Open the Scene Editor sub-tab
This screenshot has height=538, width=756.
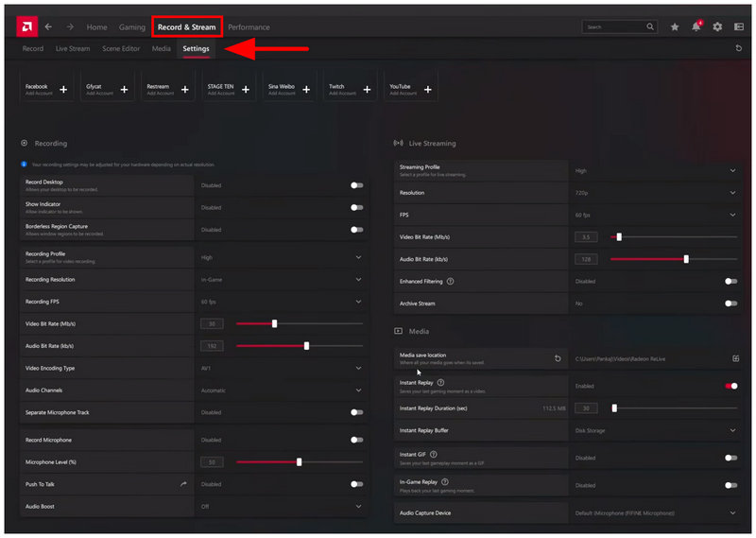click(121, 49)
